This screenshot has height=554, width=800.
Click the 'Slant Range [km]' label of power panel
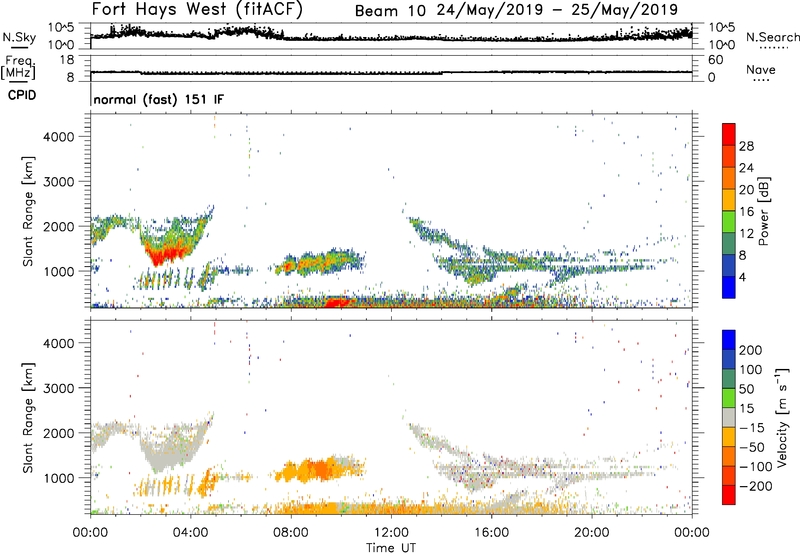[x=28, y=211]
